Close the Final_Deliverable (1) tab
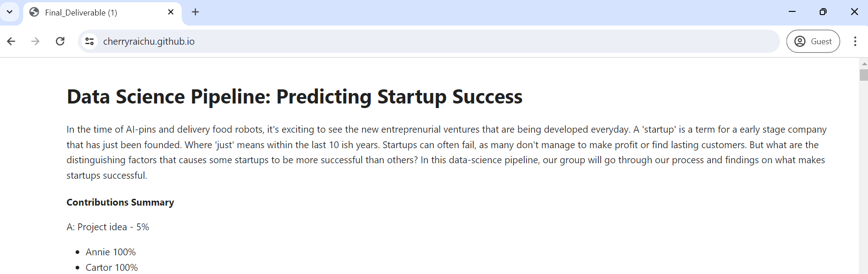The width and height of the screenshot is (868, 274). pyautogui.click(x=171, y=12)
